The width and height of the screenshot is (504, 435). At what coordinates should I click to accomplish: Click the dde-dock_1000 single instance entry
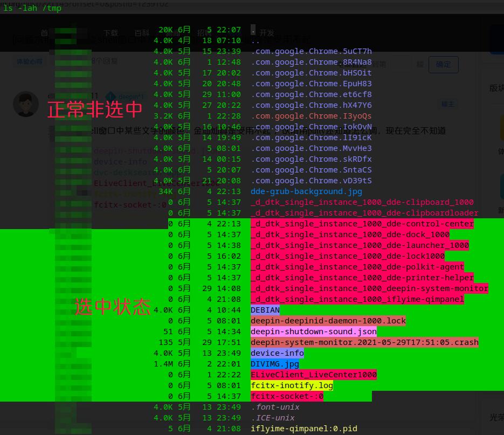coord(350,234)
